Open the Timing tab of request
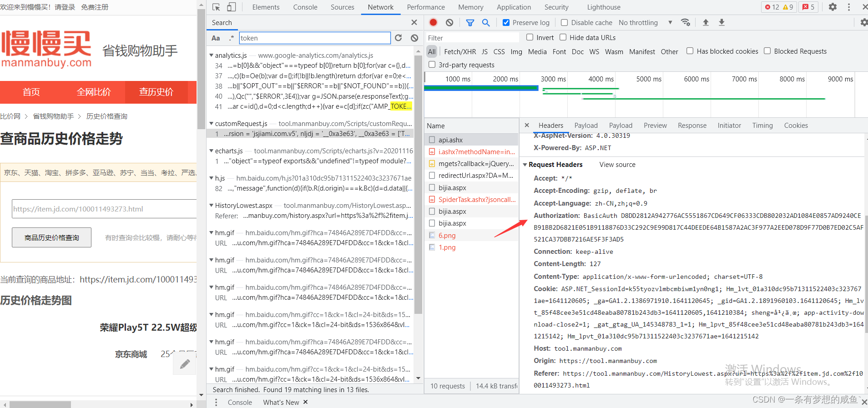The height and width of the screenshot is (408, 868). coord(762,126)
